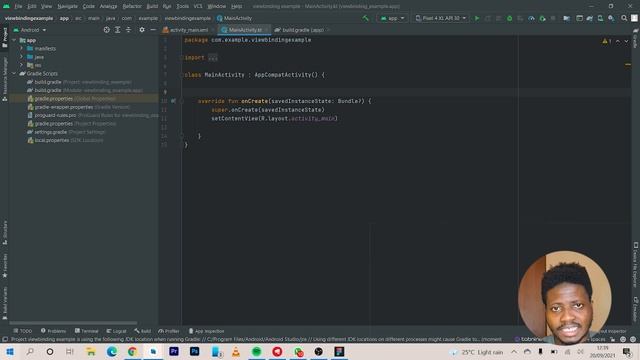640x360 pixels.
Task: Toggle the Gradle tool window on right edge
Action: tap(636, 39)
